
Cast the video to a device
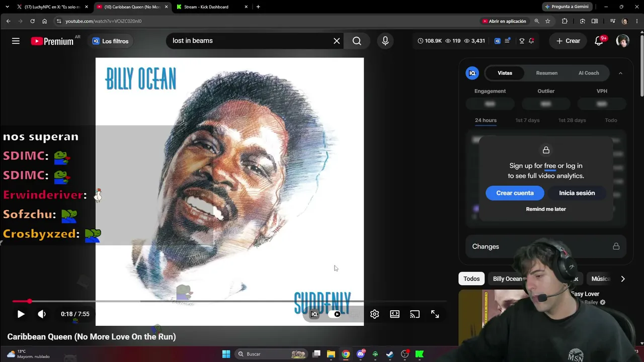pos(415,314)
